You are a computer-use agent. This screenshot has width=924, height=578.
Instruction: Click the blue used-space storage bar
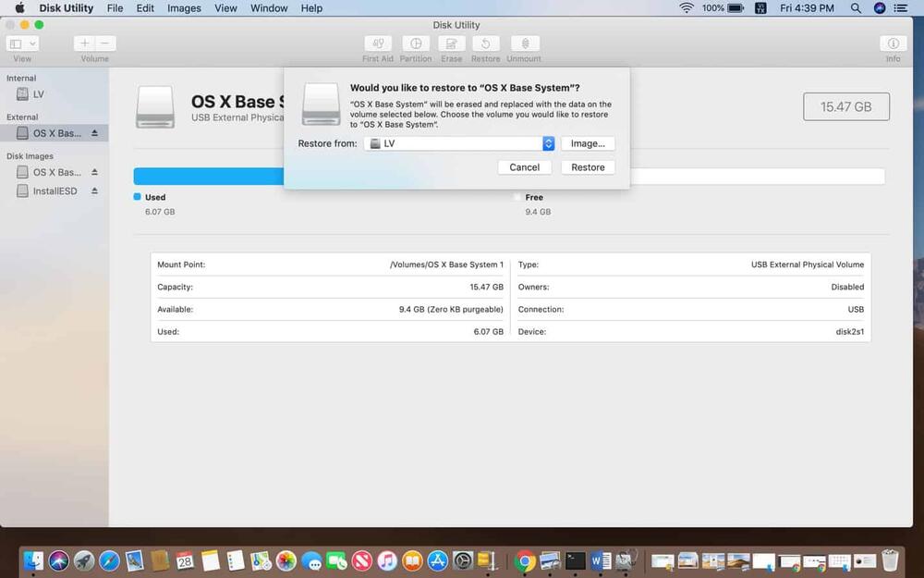click(x=208, y=177)
